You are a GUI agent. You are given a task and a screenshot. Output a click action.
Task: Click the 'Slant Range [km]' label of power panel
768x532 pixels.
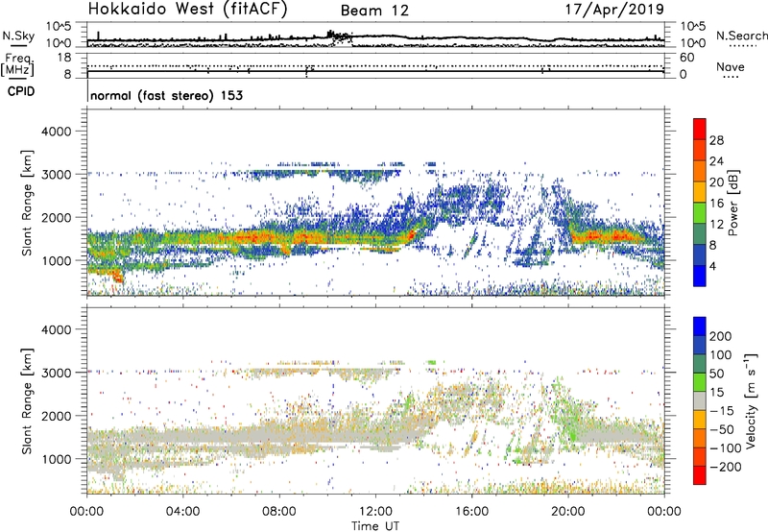(x=27, y=203)
